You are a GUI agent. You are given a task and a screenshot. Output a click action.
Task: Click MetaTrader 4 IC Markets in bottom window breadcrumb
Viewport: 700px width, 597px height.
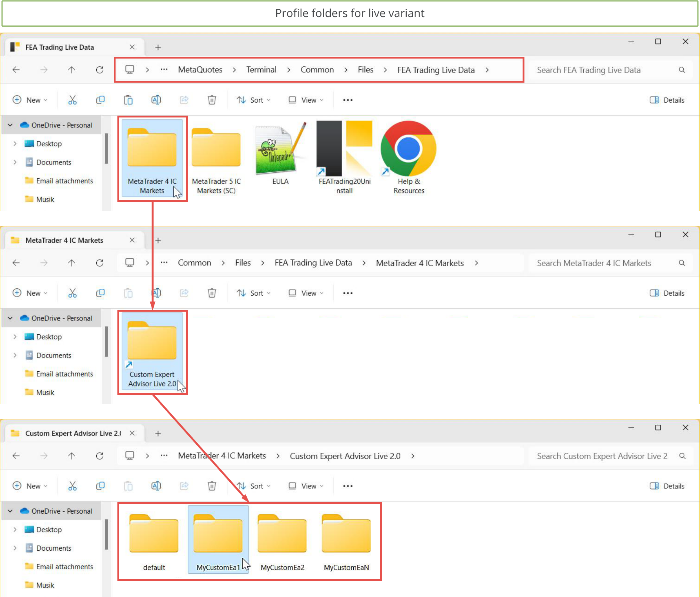(x=222, y=456)
